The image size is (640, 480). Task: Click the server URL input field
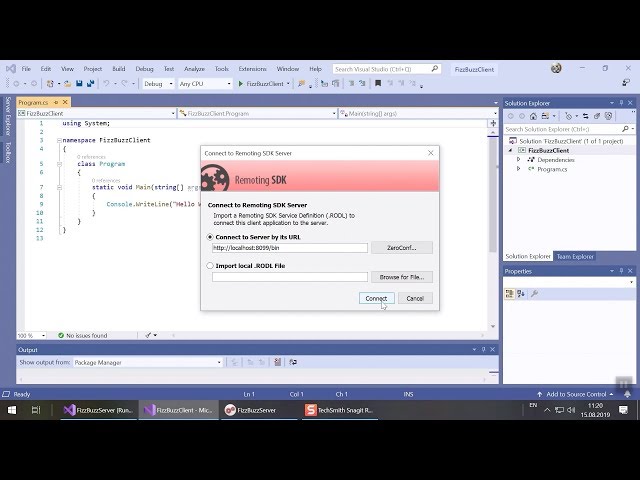290,248
